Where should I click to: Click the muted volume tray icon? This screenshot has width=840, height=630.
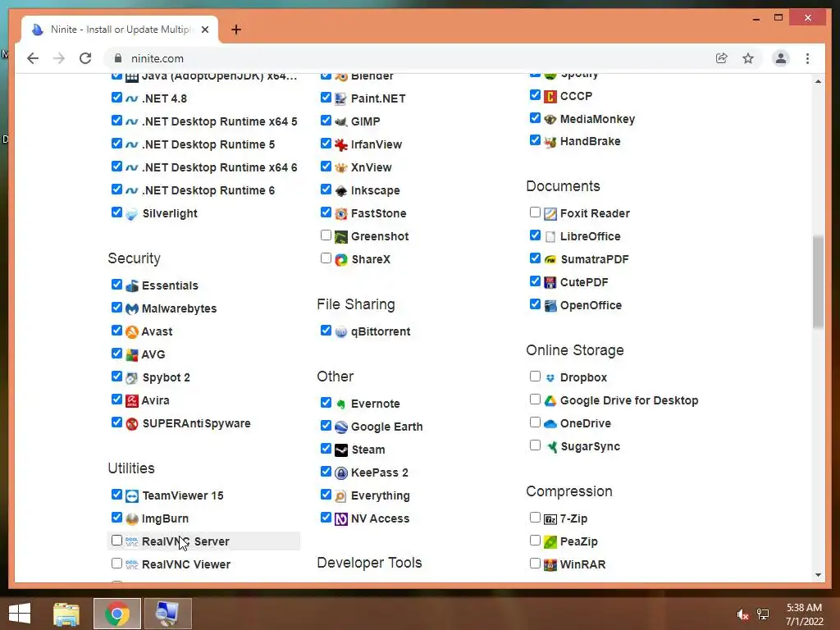pyautogui.click(x=742, y=614)
